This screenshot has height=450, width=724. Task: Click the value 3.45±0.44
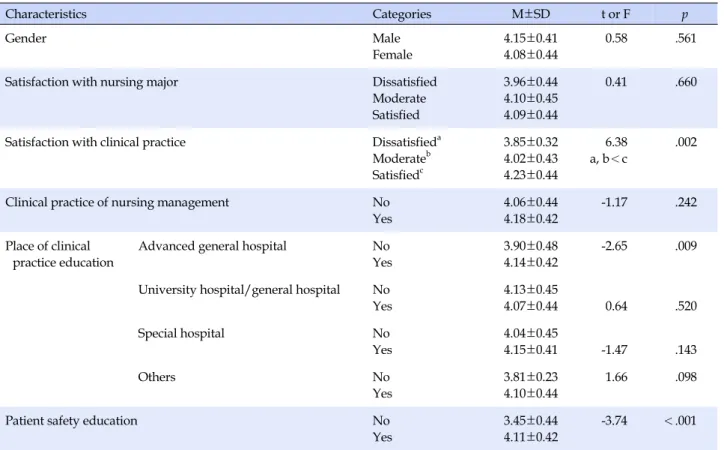(531, 420)
